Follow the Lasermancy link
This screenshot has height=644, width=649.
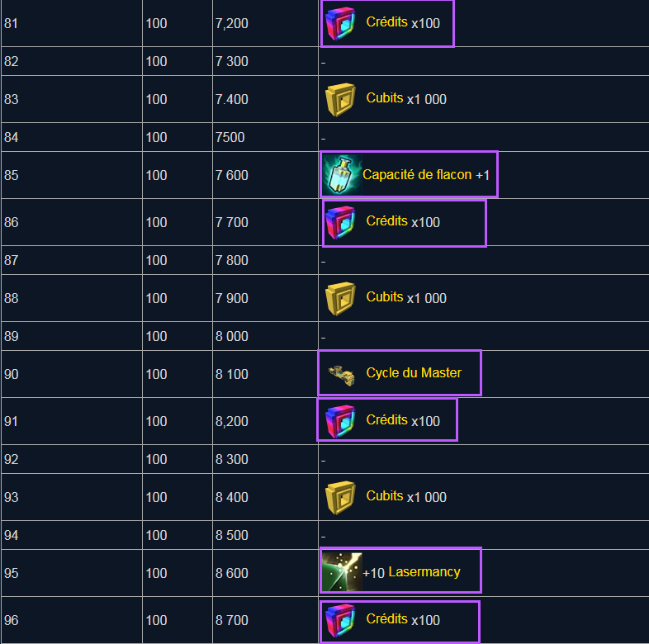pyautogui.click(x=424, y=572)
